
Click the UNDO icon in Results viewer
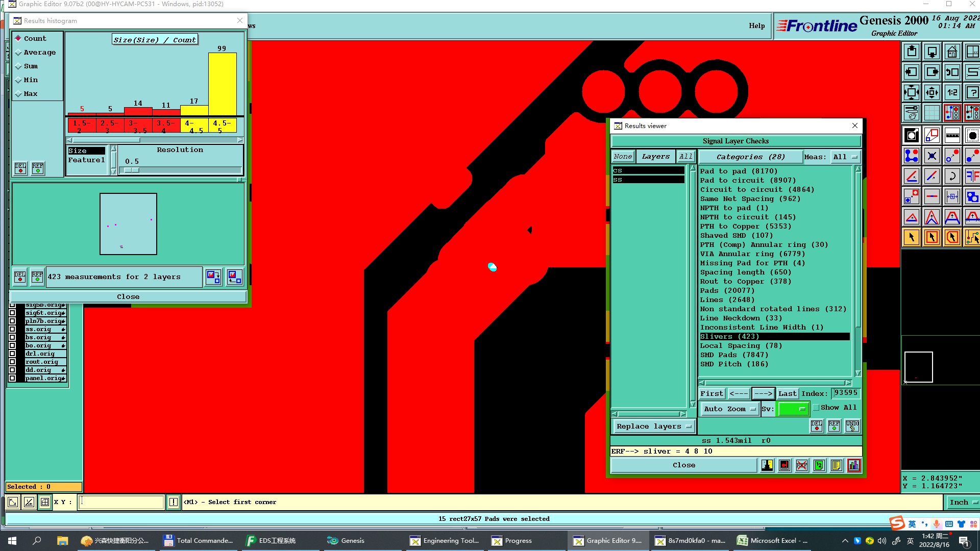pyautogui.click(x=852, y=426)
